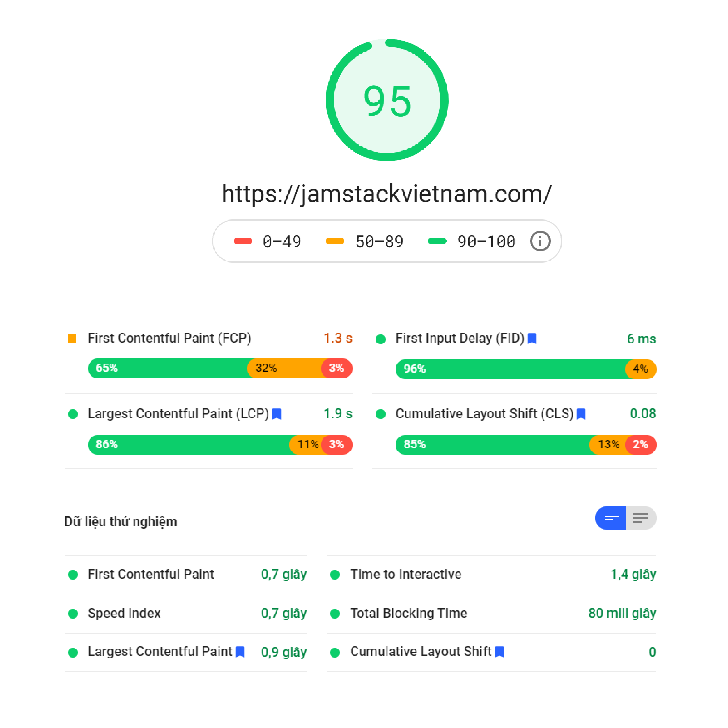Viewport: 728px width, 728px height.
Task: Click the '1.9 s' LCP value
Action: (x=338, y=414)
